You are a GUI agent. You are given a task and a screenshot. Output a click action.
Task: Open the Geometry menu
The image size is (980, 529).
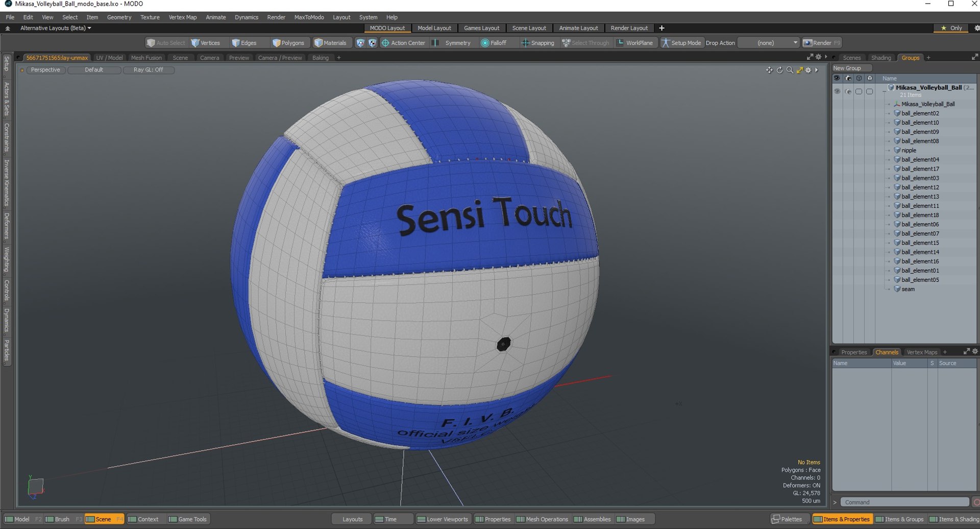[119, 17]
